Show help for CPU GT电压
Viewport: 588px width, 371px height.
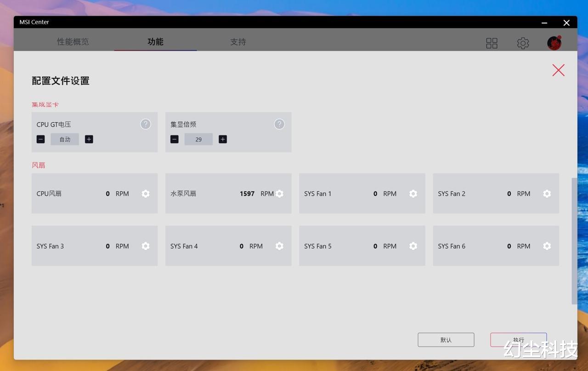pos(146,124)
